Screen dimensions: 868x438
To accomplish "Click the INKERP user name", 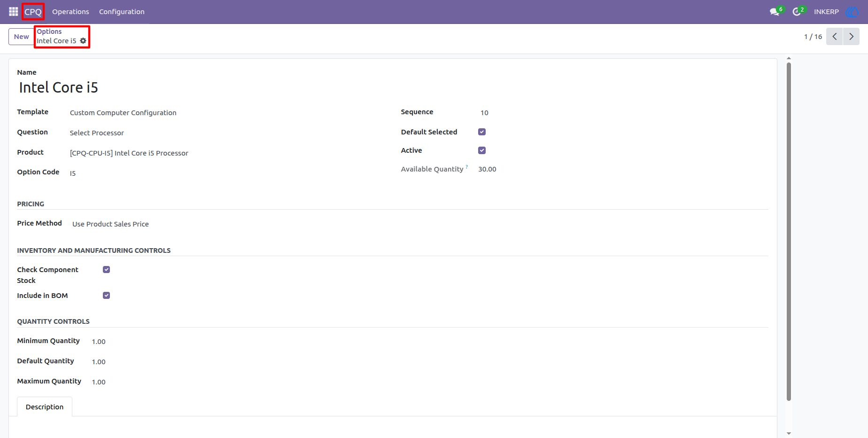I will [x=826, y=12].
